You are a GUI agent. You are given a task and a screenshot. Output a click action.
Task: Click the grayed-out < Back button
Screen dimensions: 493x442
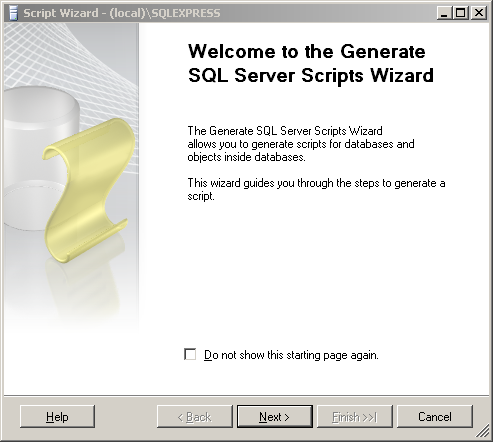(x=195, y=417)
